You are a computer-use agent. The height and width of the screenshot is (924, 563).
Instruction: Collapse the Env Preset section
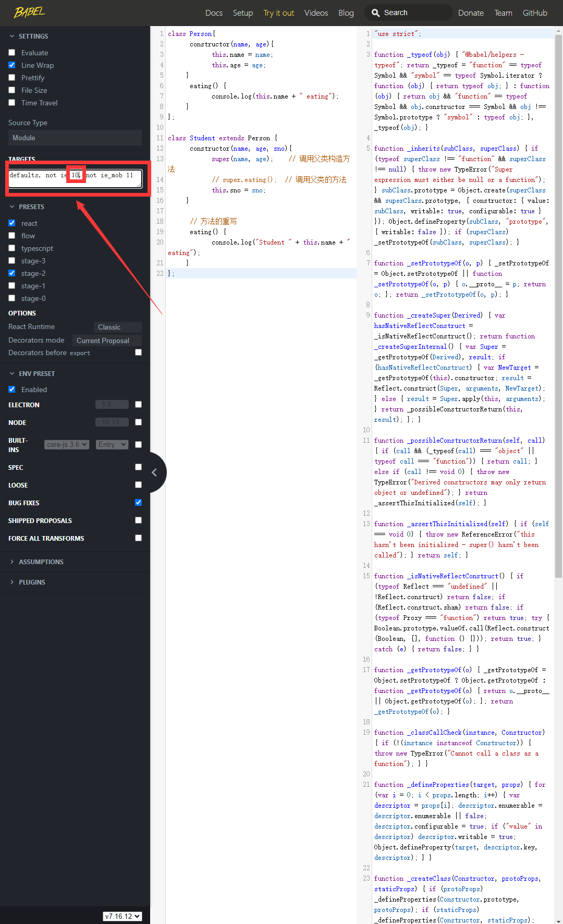tap(12, 374)
